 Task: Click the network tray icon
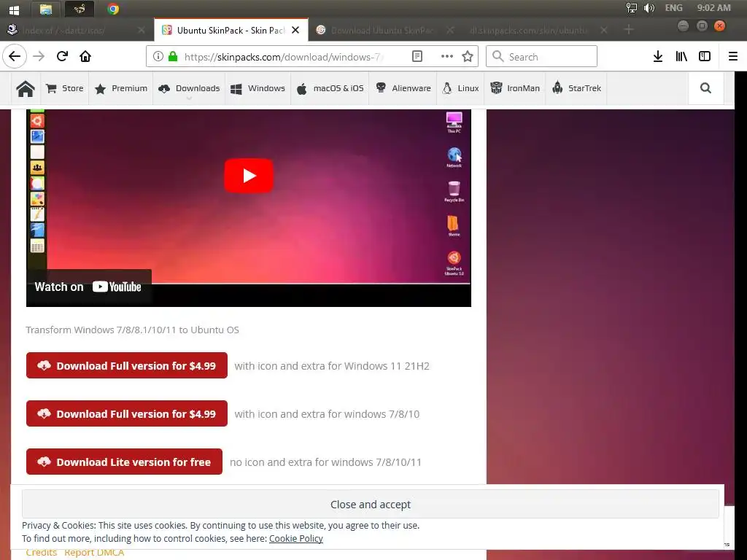pyautogui.click(x=631, y=7)
